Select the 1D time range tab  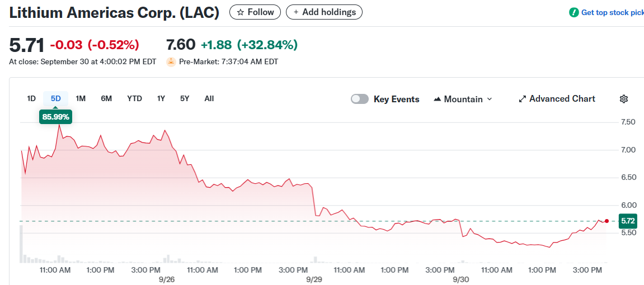pos(31,99)
